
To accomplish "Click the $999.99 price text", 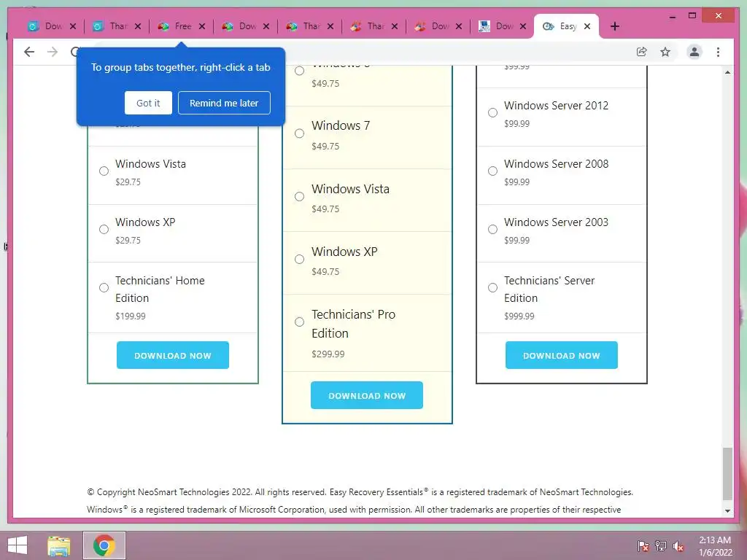I will (519, 316).
